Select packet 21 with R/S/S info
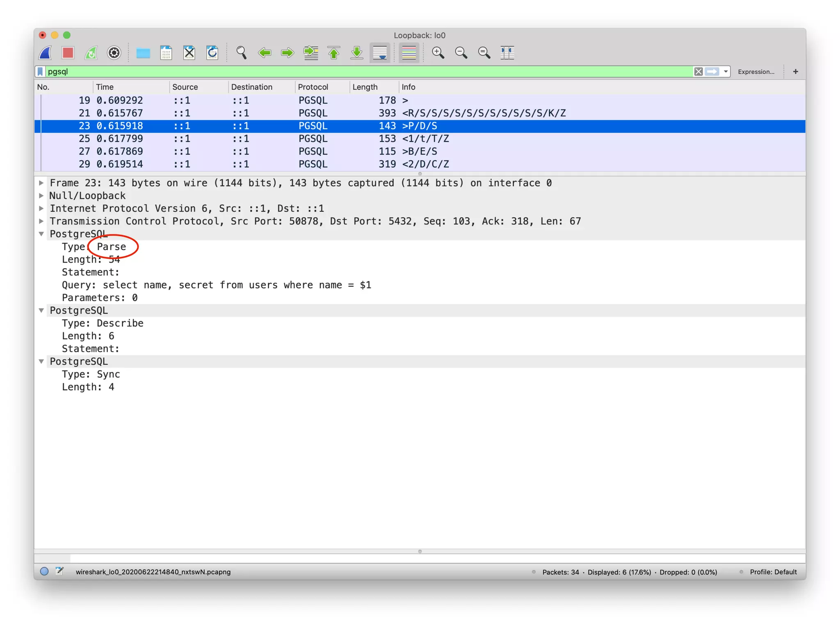This screenshot has width=840, height=630. point(420,113)
